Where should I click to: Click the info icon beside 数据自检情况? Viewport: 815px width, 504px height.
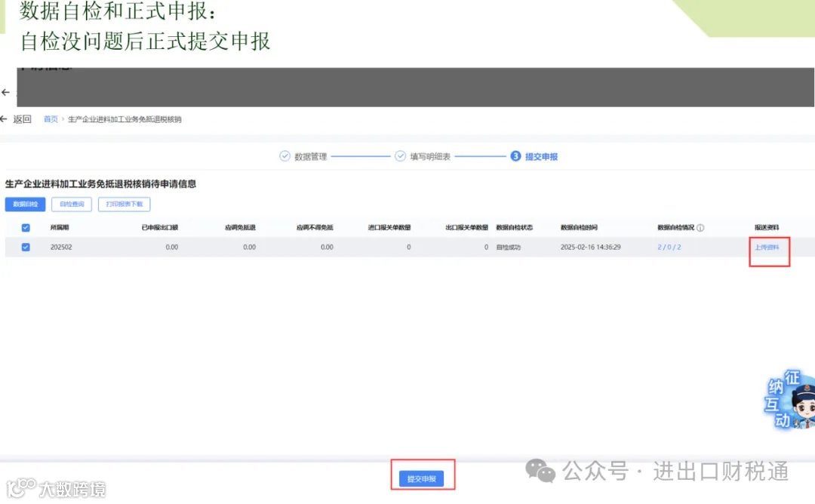click(700, 228)
